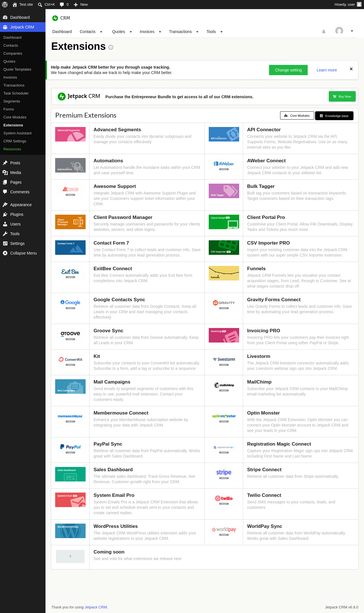Open the Coming soon plus tile
The width and height of the screenshot is (364, 613).
(x=70, y=556)
